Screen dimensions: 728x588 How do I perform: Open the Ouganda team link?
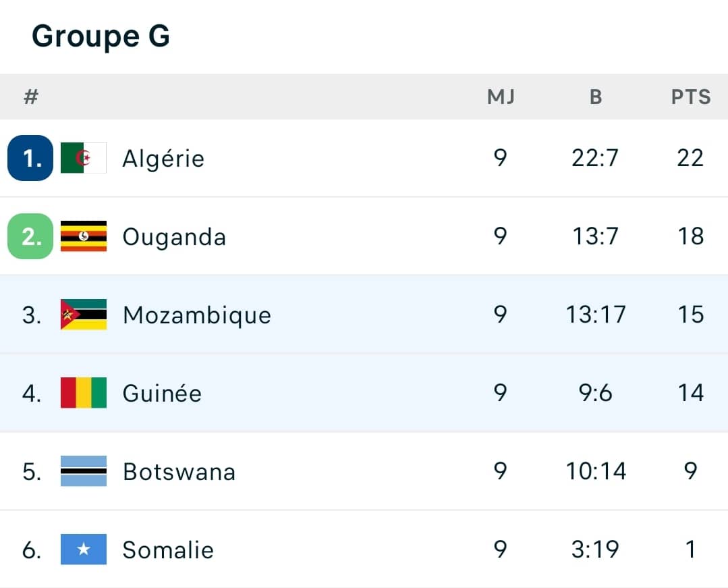pyautogui.click(x=174, y=237)
